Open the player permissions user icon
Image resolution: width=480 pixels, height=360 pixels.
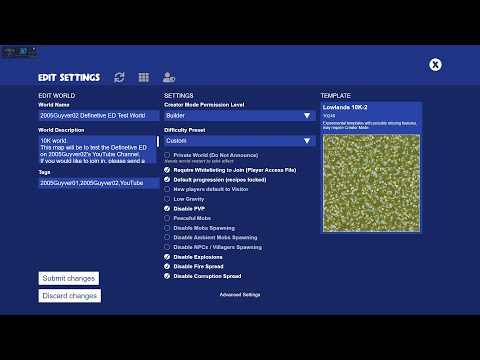point(169,77)
